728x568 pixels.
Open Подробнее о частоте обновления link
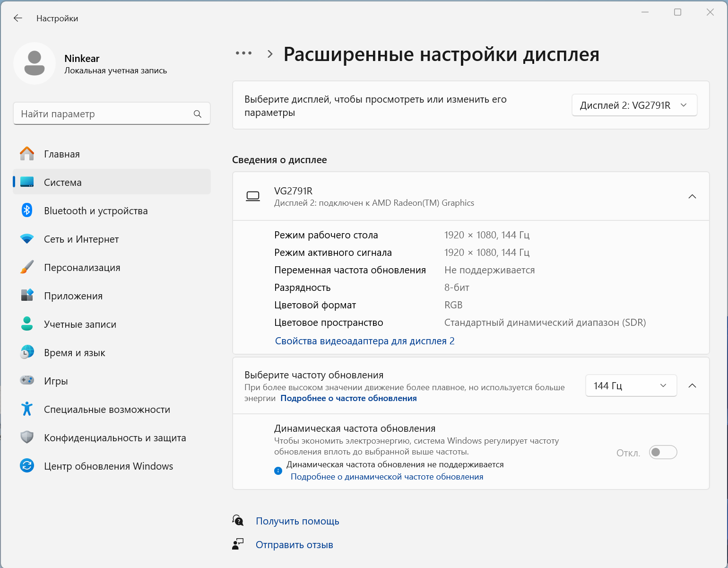348,398
